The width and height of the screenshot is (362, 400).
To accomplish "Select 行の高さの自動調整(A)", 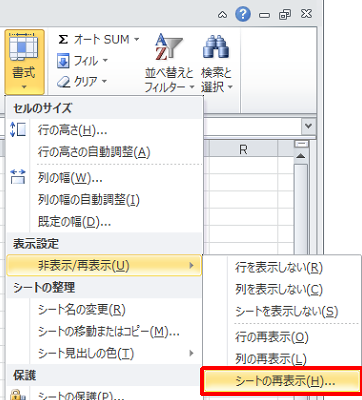I will tap(104, 152).
